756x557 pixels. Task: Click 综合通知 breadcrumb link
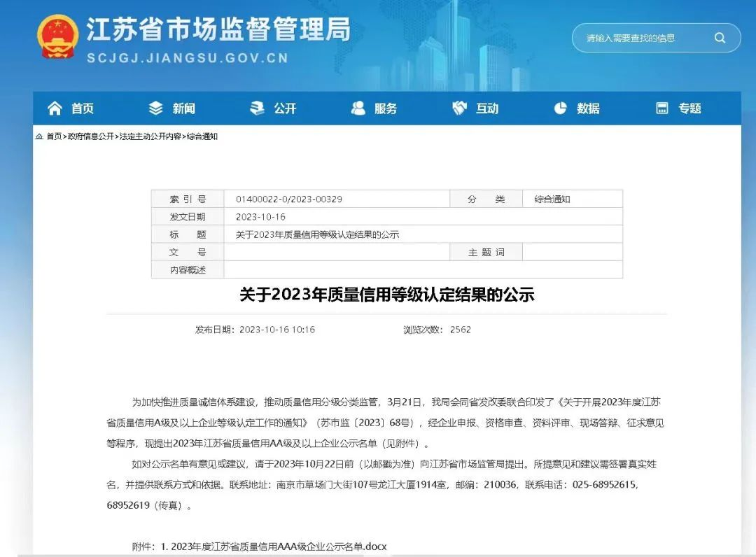click(202, 137)
